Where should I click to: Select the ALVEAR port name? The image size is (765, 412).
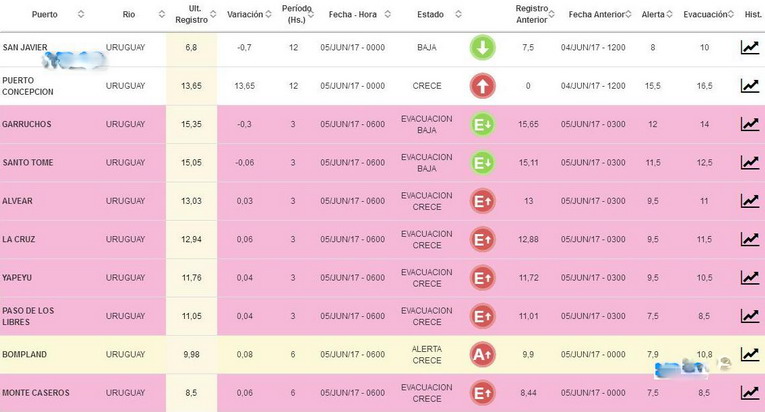pyautogui.click(x=17, y=201)
